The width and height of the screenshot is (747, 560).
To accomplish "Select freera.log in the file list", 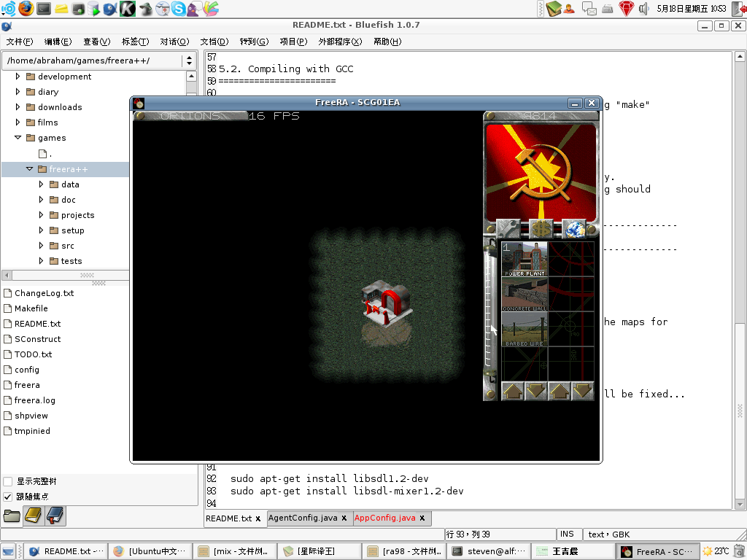I will pos(35,400).
